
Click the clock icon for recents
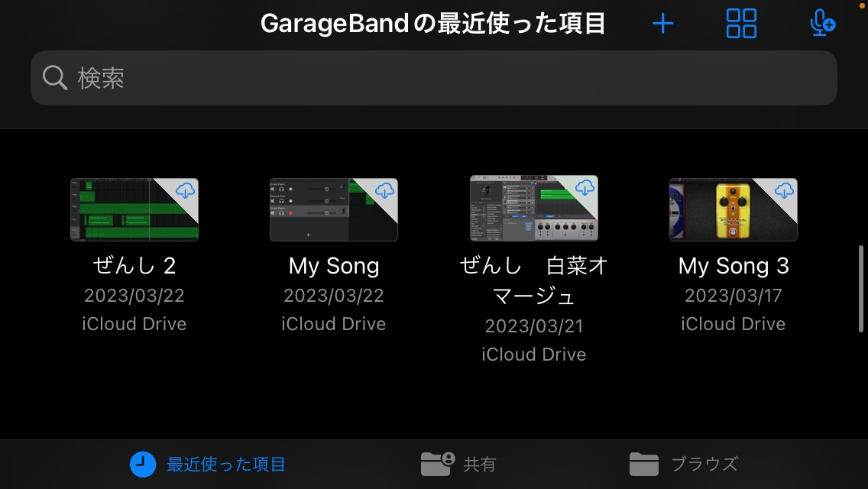[x=143, y=464]
